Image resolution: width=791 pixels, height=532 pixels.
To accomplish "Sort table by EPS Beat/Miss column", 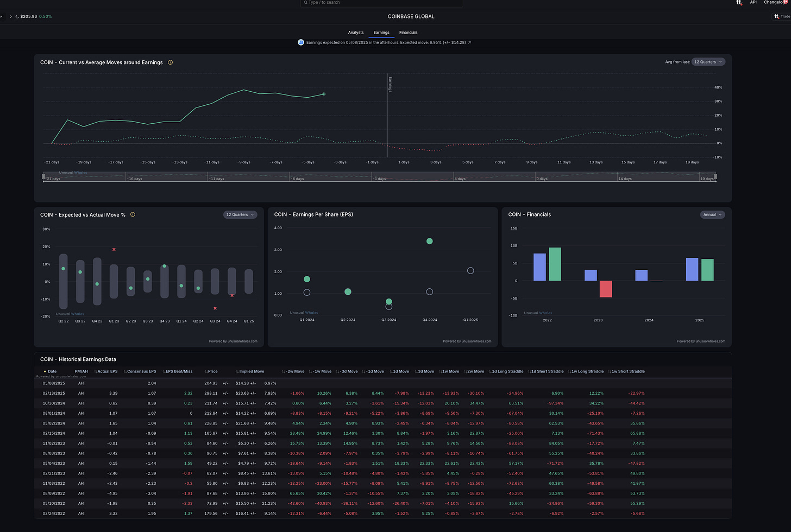I will pos(177,371).
